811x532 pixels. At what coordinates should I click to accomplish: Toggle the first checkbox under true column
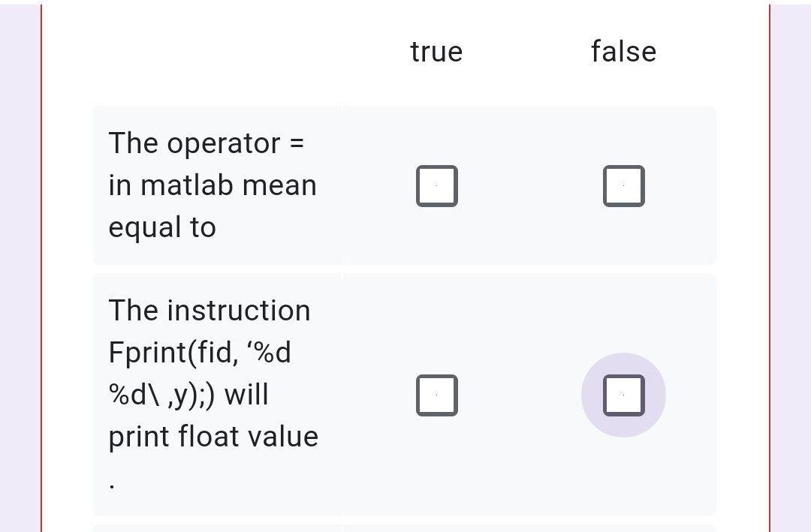point(437,185)
